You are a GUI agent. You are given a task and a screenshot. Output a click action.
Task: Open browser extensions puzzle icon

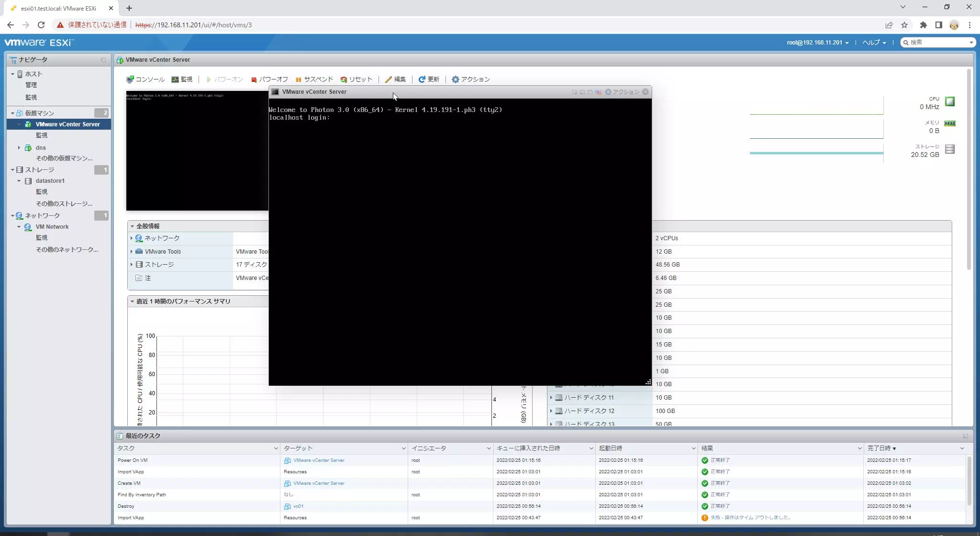pos(924,25)
